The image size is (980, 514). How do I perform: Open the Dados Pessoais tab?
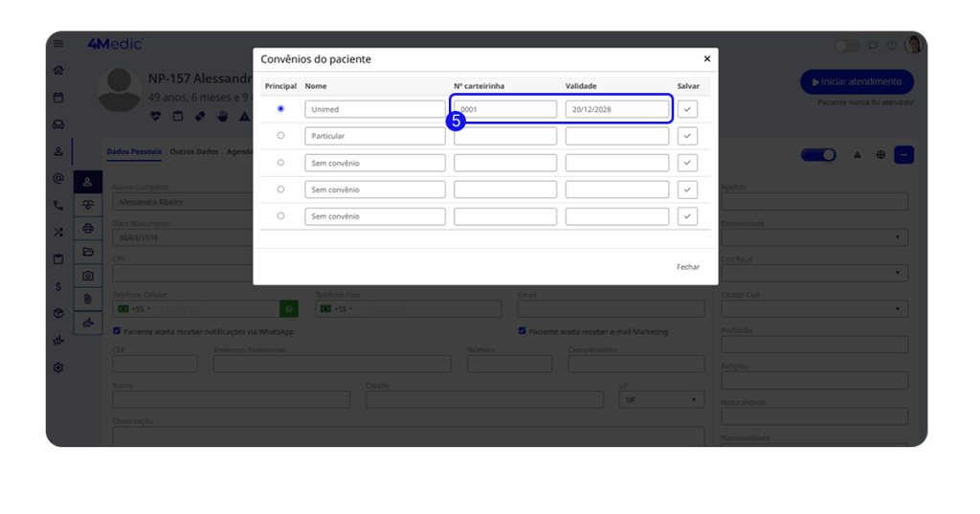pyautogui.click(x=134, y=152)
